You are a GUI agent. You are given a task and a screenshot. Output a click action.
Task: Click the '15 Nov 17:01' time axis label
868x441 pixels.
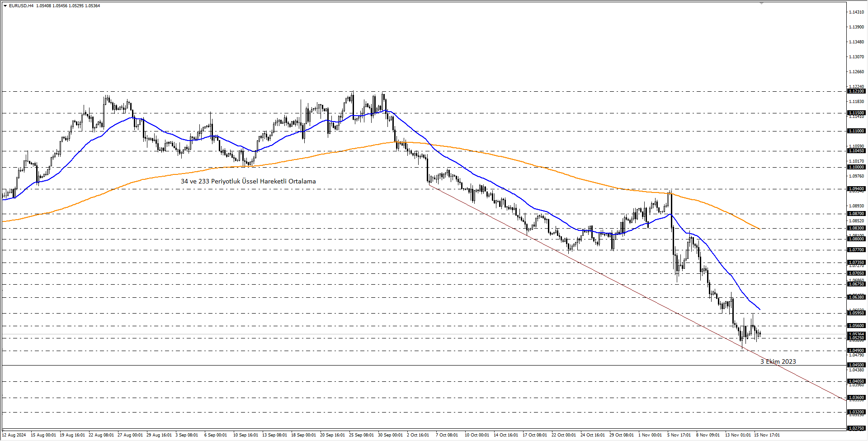(767, 435)
